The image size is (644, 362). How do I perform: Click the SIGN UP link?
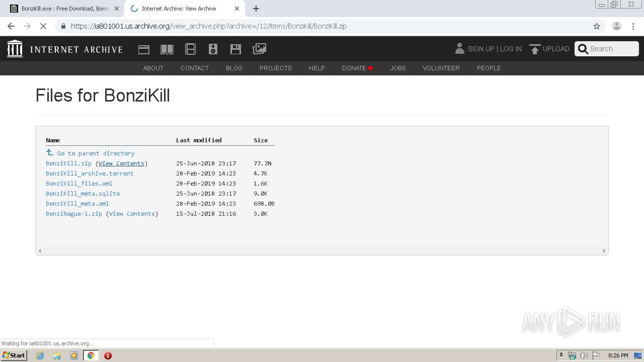(481, 49)
